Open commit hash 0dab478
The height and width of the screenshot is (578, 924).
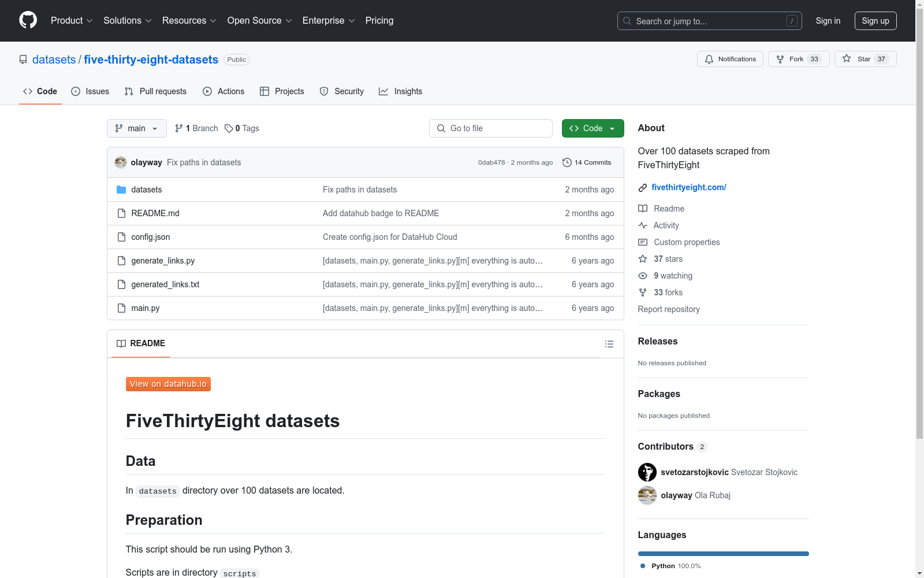[x=491, y=162]
